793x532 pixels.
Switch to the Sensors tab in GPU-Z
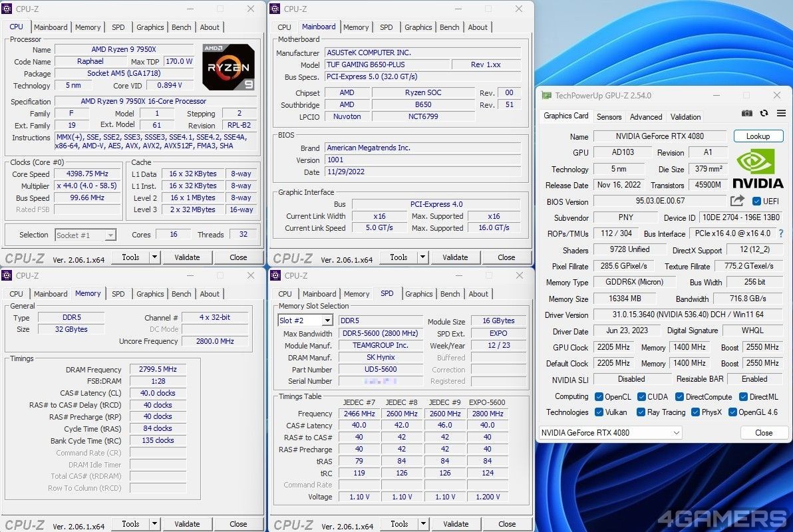pos(609,117)
